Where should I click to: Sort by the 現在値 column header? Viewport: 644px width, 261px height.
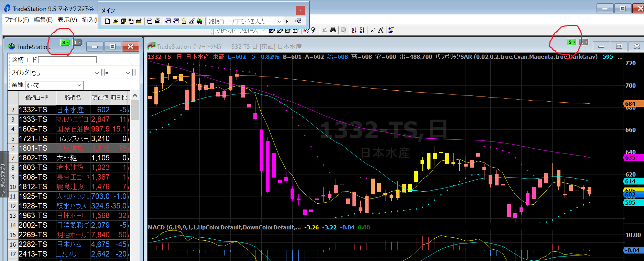tap(100, 98)
